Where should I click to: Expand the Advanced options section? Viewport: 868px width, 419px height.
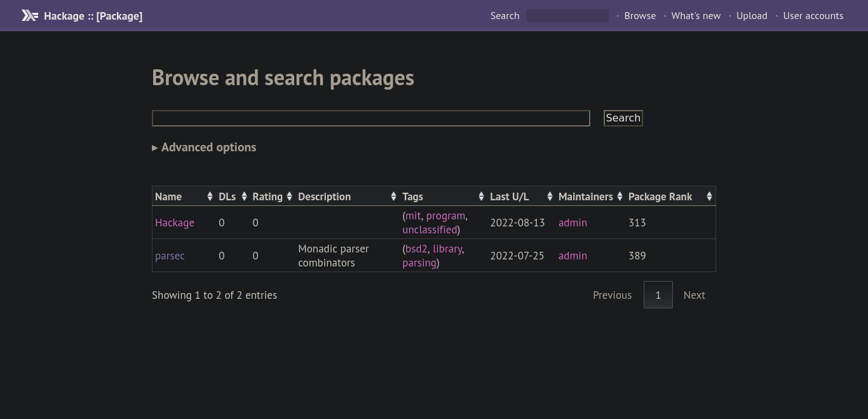pos(204,147)
